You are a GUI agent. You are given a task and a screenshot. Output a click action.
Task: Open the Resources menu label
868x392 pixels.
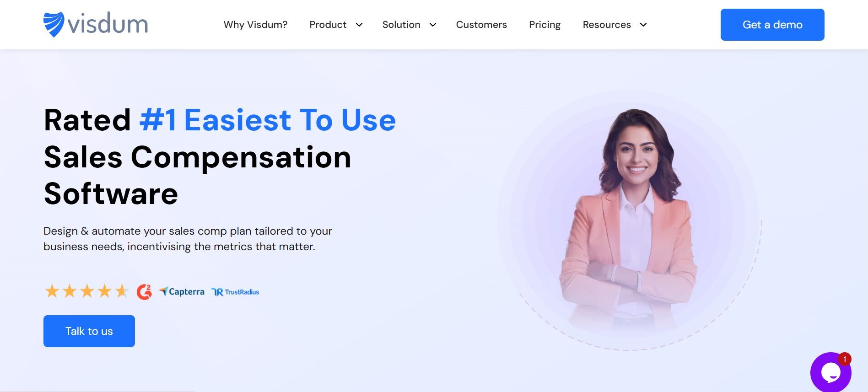(x=607, y=25)
